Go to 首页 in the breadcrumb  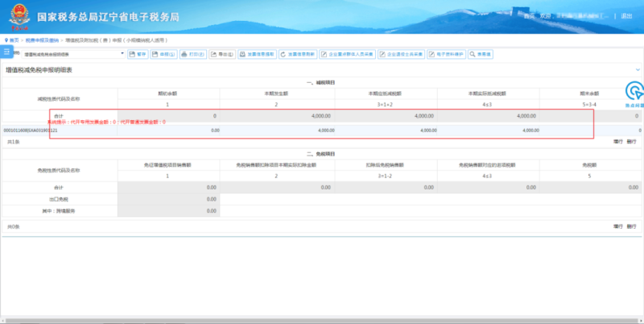pyautogui.click(x=12, y=40)
